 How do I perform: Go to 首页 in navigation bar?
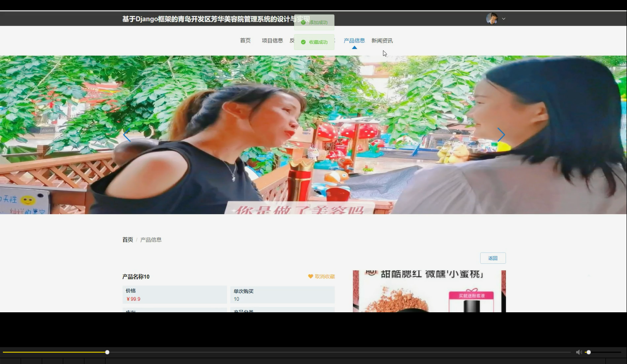tap(245, 41)
